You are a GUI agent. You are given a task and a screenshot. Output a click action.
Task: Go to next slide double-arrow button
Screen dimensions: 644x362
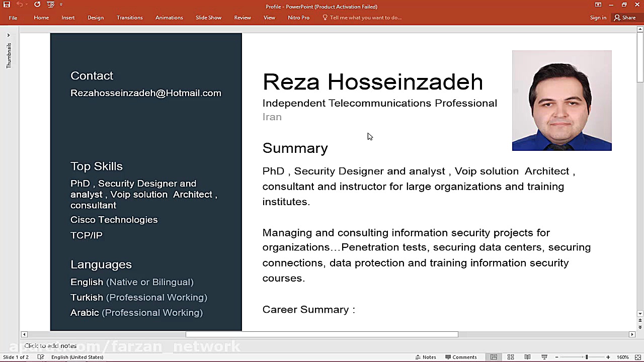pos(640,327)
